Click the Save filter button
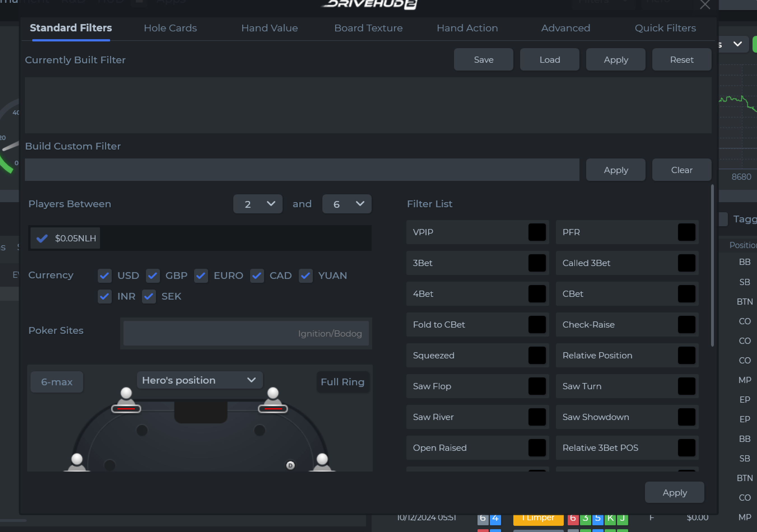The image size is (757, 532). click(x=483, y=60)
